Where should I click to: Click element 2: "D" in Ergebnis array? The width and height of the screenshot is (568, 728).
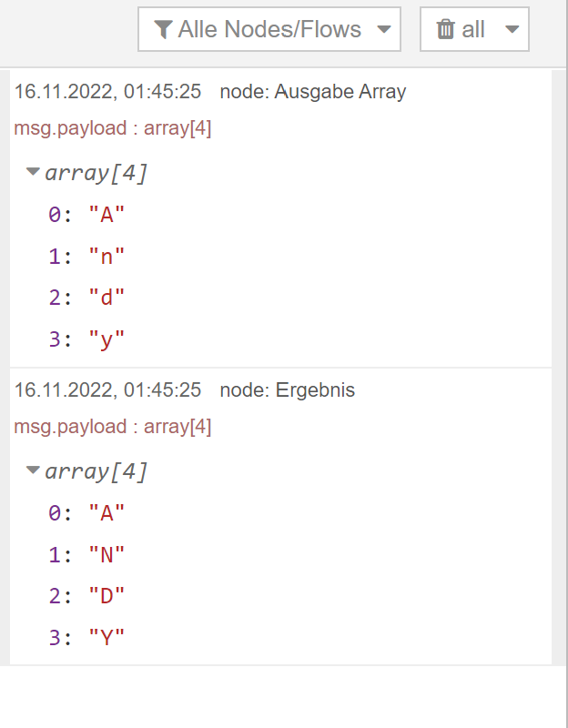point(86,596)
